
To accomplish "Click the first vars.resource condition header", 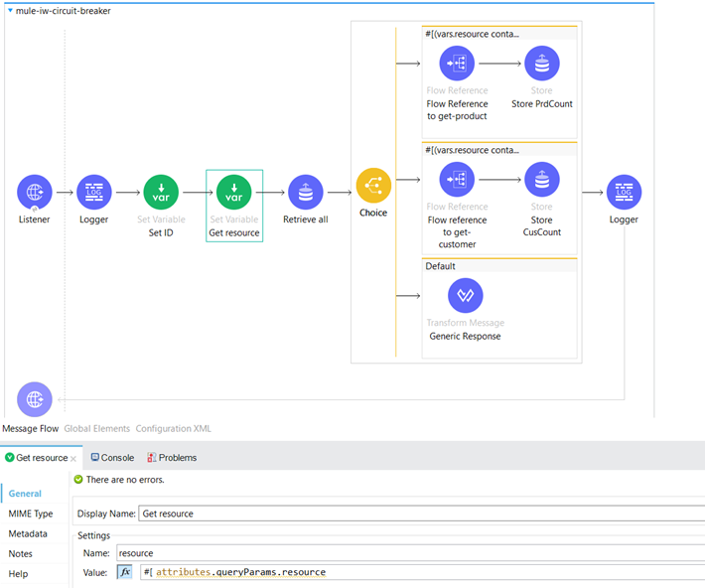I will point(499,34).
